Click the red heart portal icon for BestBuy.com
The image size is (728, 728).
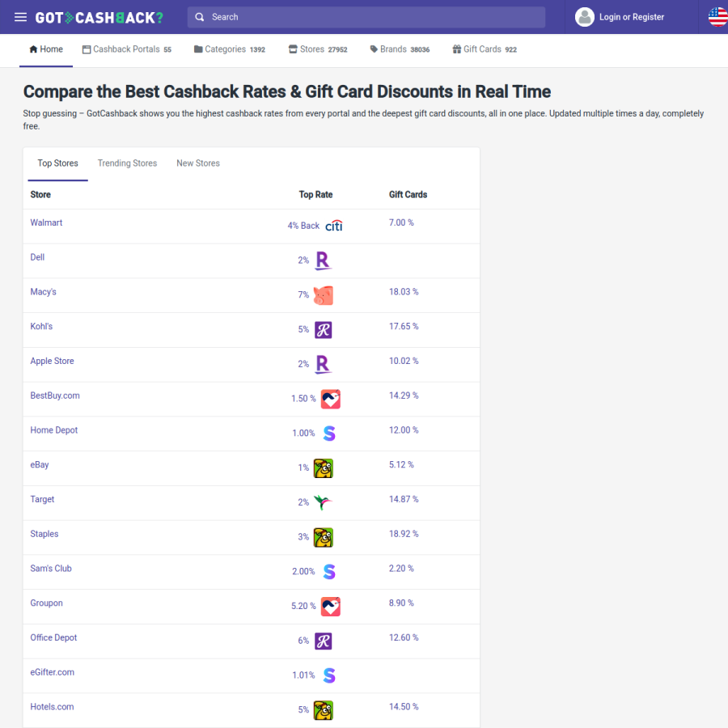[x=331, y=399]
